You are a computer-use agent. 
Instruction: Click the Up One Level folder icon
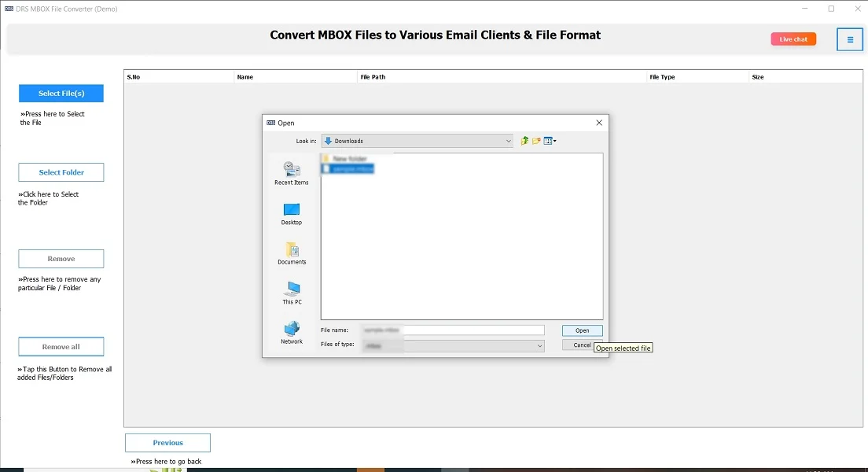coord(523,140)
